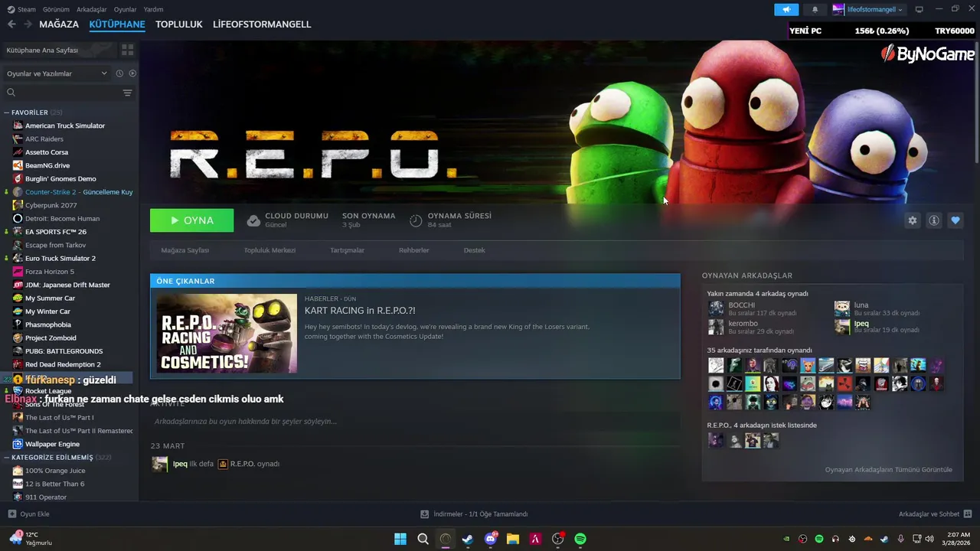Open BOCCHI friend avatar
Viewport: 980px width, 551px height.
(x=716, y=308)
